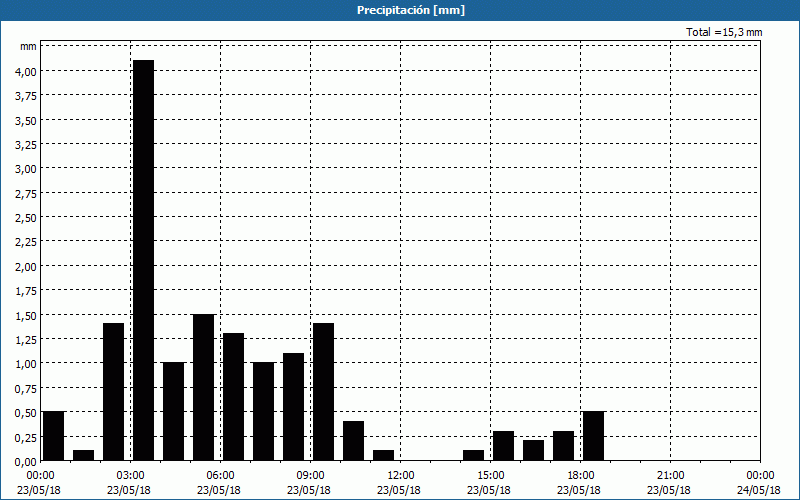The image size is (800, 500).
Task: Click the 18:00 x-axis time label
Action: tap(581, 476)
